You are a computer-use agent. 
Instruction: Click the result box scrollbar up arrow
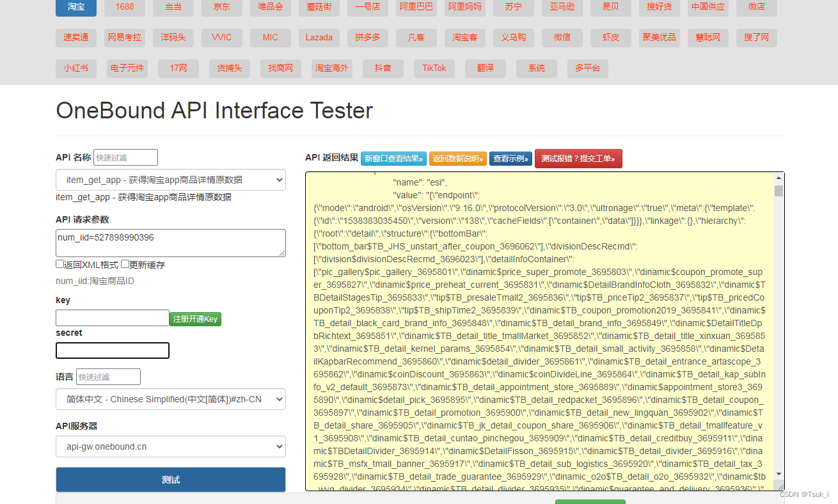(779, 178)
